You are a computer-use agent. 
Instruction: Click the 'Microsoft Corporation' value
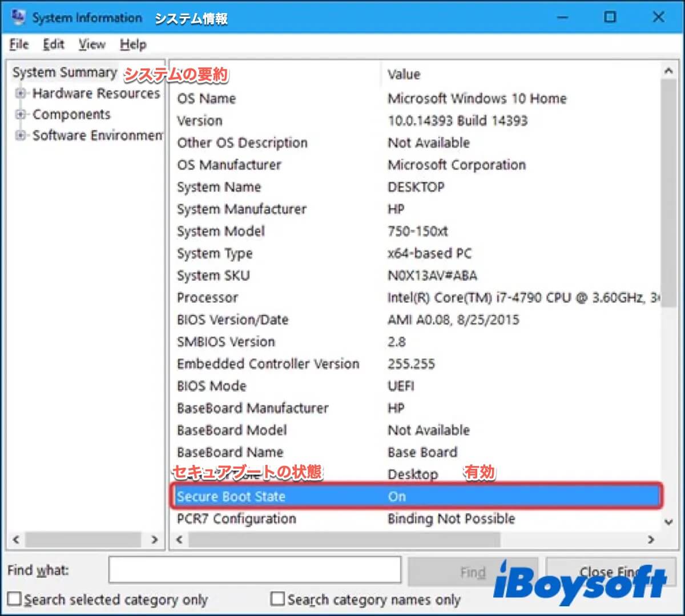pyautogui.click(x=457, y=165)
